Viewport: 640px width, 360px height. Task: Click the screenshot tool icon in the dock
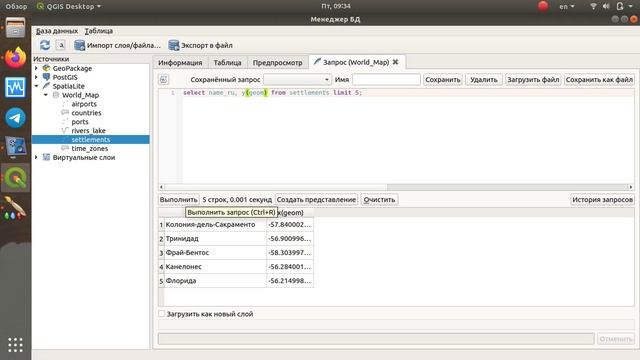pyautogui.click(x=16, y=147)
